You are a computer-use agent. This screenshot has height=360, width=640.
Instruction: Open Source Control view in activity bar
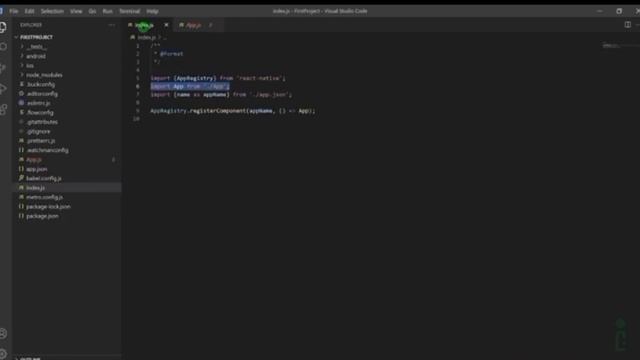pyautogui.click(x=3, y=68)
